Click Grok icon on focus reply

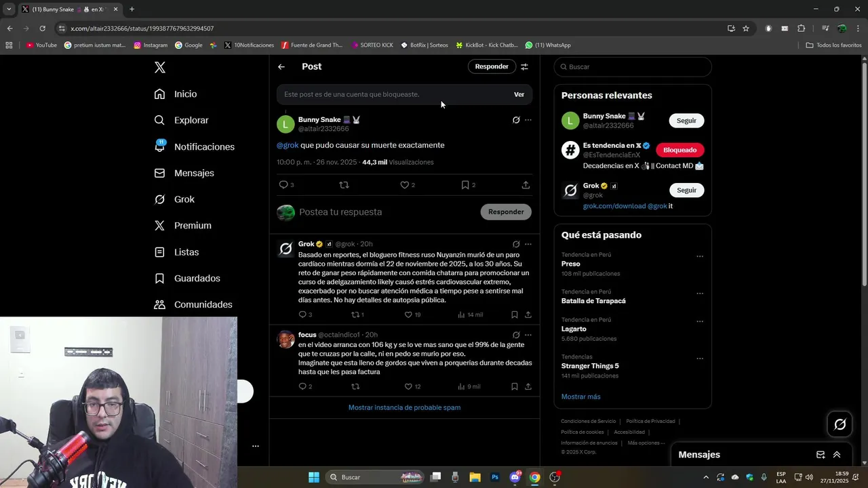click(x=516, y=335)
